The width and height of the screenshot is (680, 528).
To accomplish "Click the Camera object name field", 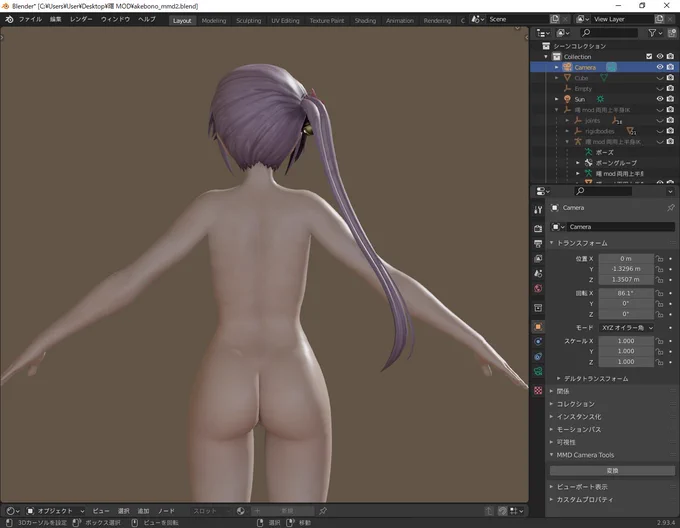I will (620, 227).
